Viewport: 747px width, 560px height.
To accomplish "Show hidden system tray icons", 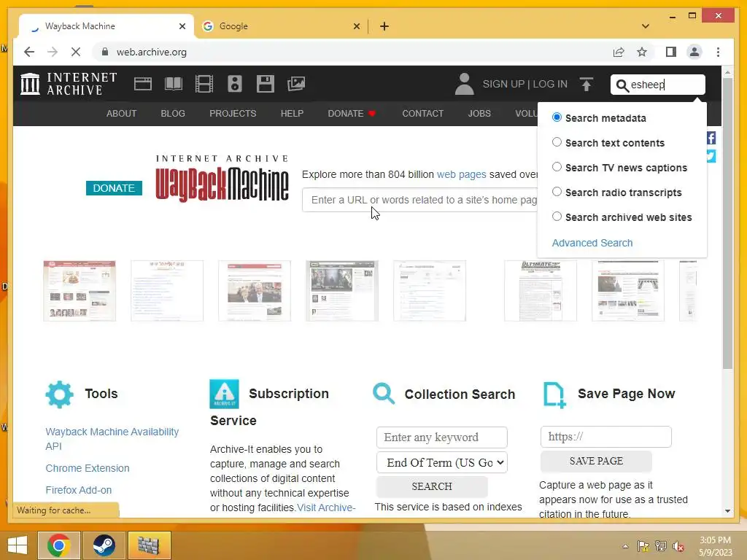I will [625, 546].
